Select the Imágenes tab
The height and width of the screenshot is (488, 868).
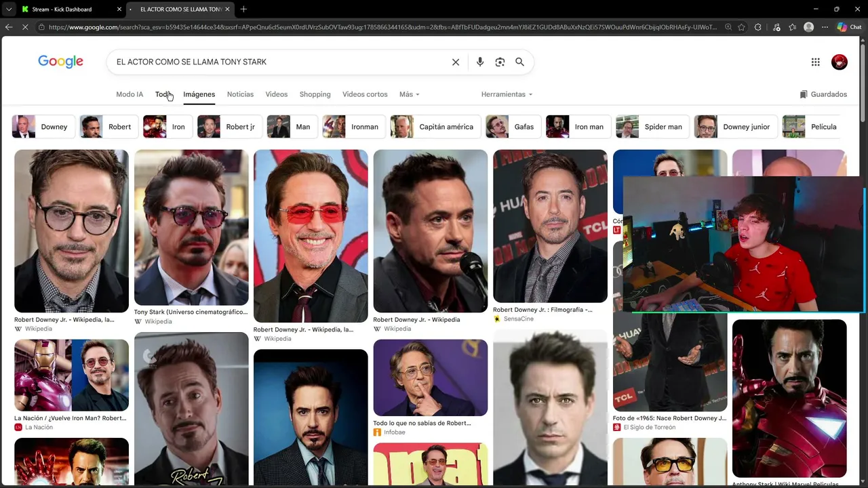pyautogui.click(x=199, y=94)
